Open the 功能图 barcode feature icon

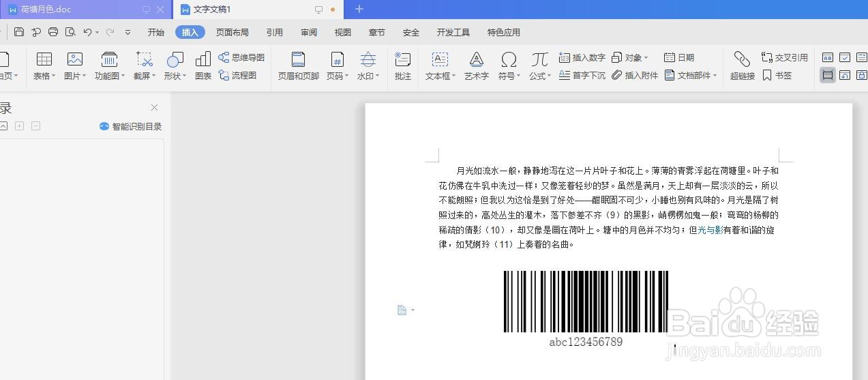click(109, 59)
